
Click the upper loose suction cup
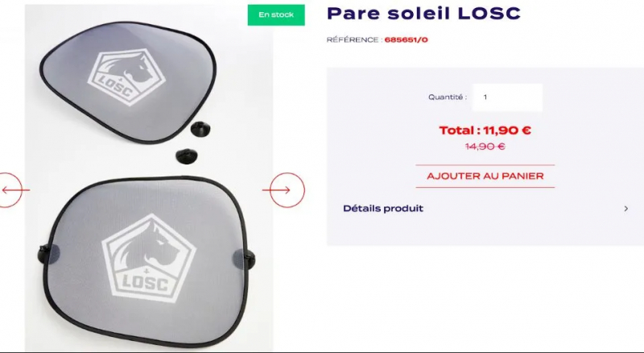point(200,129)
